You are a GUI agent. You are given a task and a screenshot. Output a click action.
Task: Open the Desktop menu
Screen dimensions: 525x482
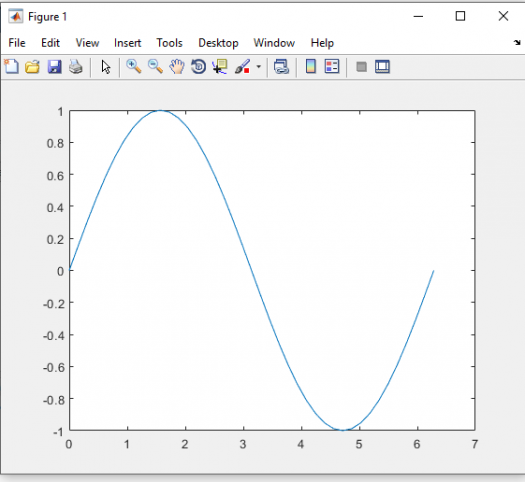[218, 43]
